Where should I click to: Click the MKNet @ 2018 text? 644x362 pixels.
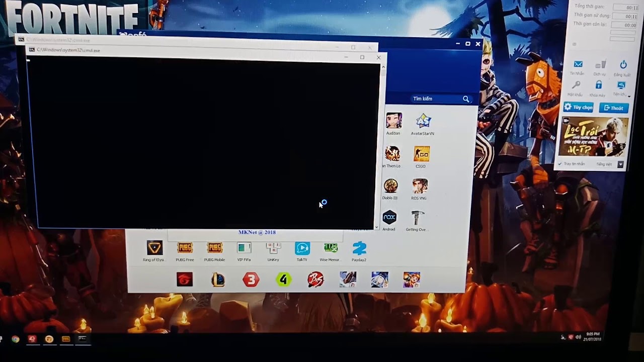pos(257,232)
